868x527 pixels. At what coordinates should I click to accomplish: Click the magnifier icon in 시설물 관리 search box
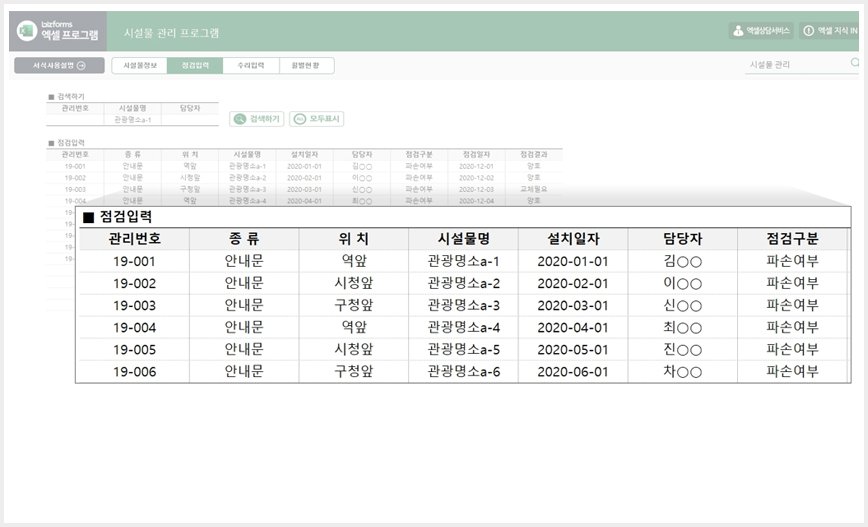pos(855,63)
